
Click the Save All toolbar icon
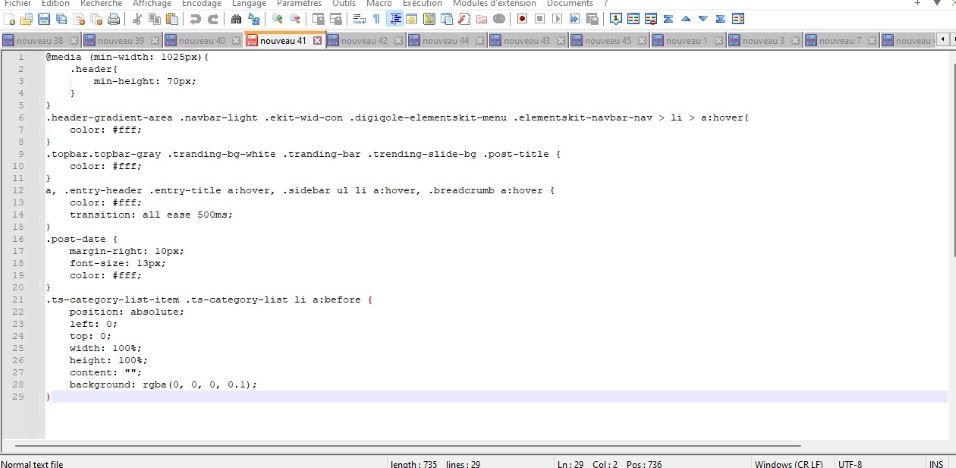pyautogui.click(x=61, y=19)
